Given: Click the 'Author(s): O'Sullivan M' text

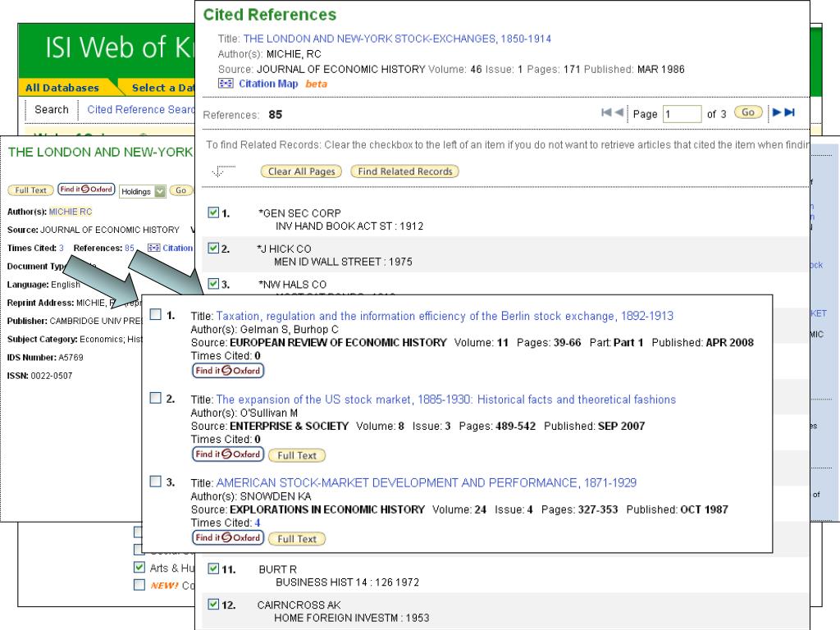Looking at the screenshot, I should tap(244, 413).
